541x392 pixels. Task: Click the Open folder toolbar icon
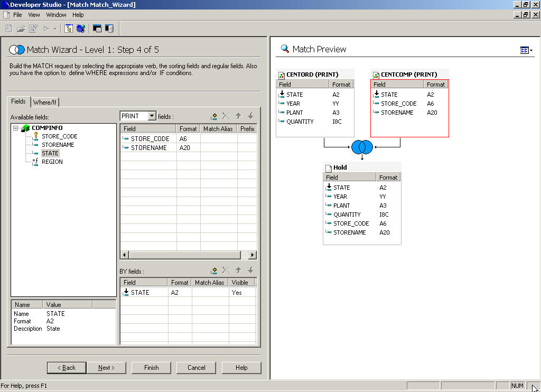pos(21,29)
